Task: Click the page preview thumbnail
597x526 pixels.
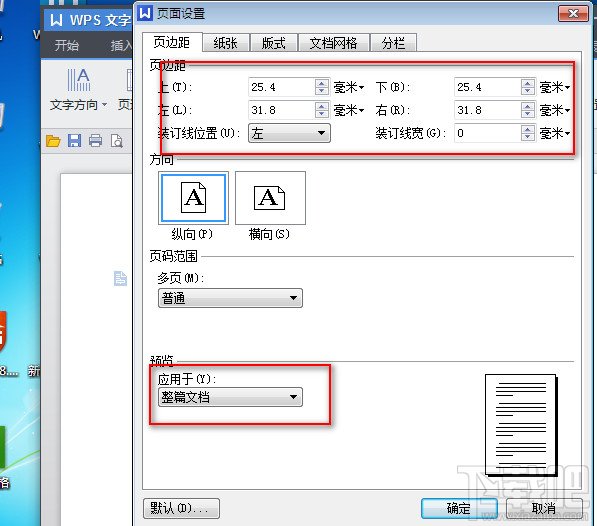Action: [x=521, y=425]
